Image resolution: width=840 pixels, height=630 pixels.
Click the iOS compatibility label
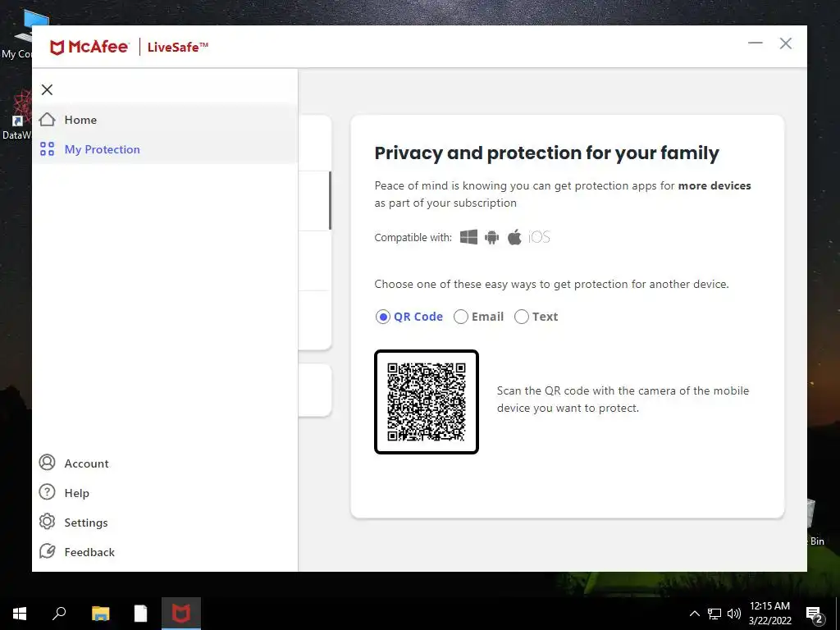539,237
